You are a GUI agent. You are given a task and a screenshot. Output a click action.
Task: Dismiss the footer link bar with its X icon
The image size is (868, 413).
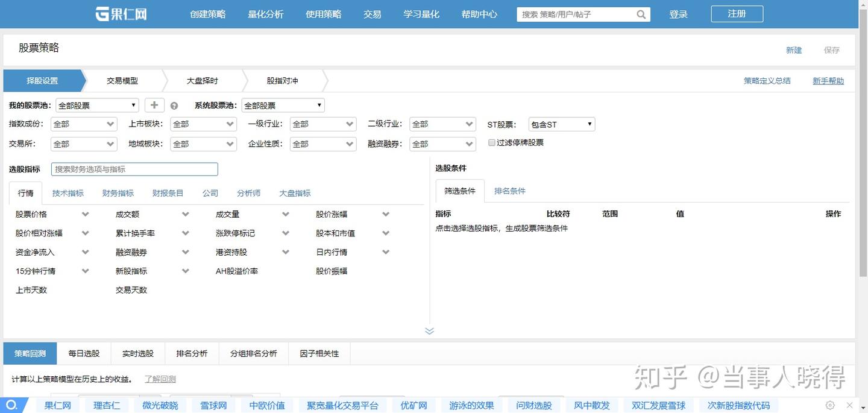(850, 405)
